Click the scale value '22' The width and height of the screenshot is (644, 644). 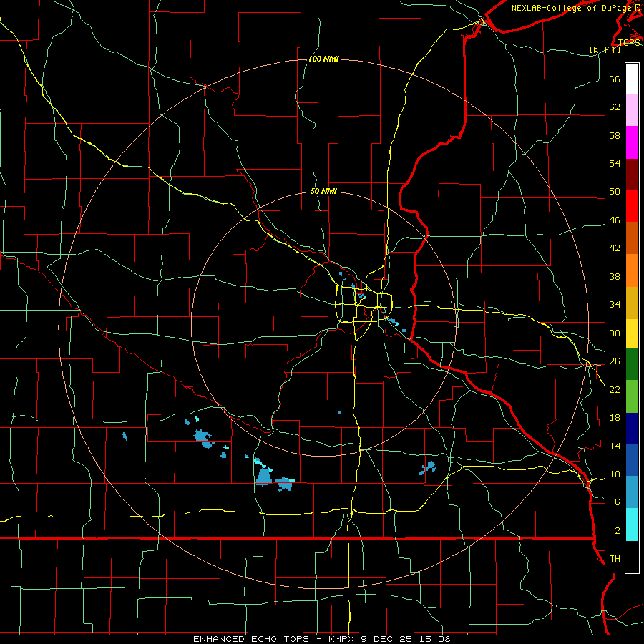615,389
